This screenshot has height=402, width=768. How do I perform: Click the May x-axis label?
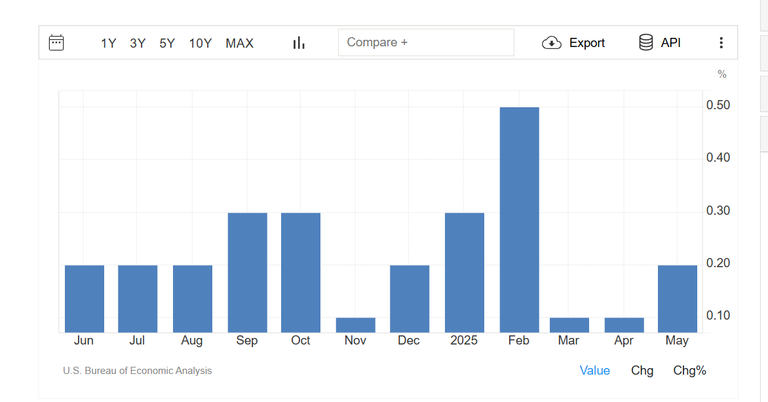tap(677, 341)
